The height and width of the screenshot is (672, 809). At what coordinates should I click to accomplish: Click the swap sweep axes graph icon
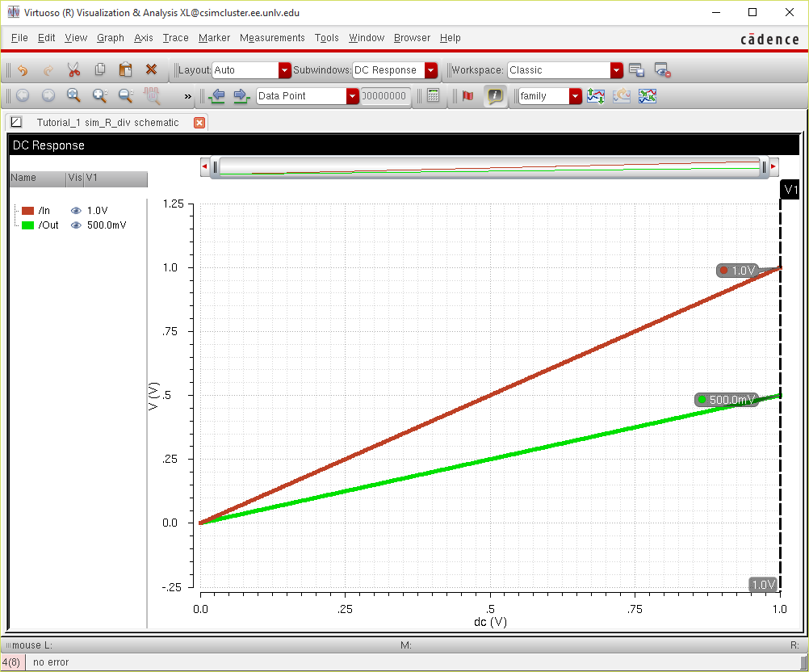click(648, 96)
